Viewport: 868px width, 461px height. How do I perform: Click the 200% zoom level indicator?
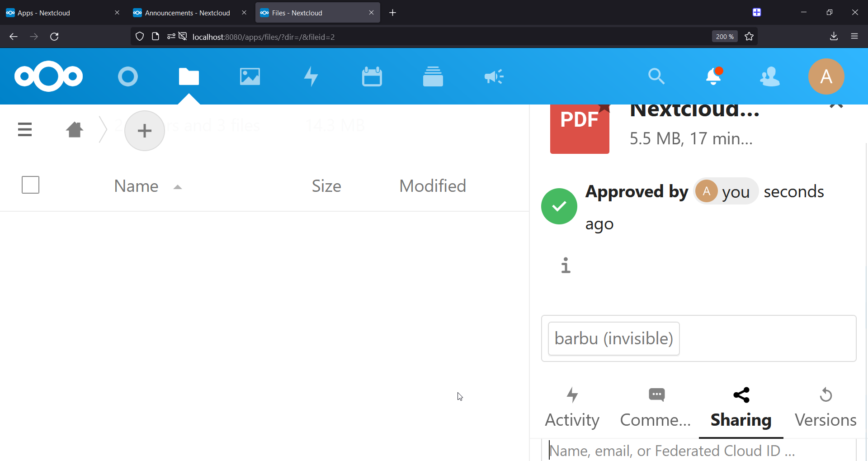pos(725,37)
